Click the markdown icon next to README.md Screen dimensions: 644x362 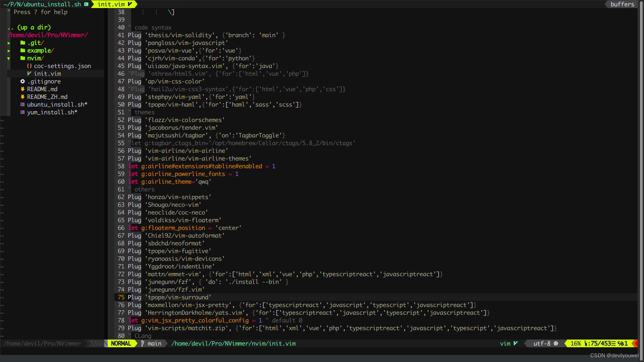[x=22, y=89]
